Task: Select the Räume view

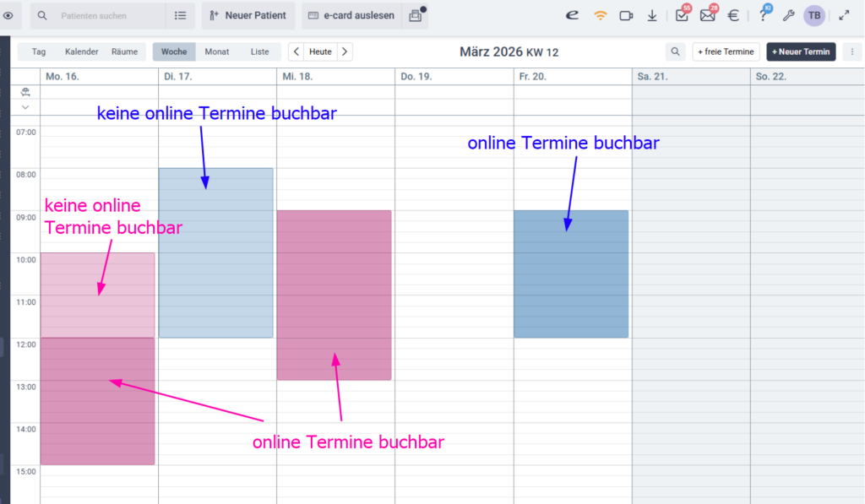Action: click(124, 51)
